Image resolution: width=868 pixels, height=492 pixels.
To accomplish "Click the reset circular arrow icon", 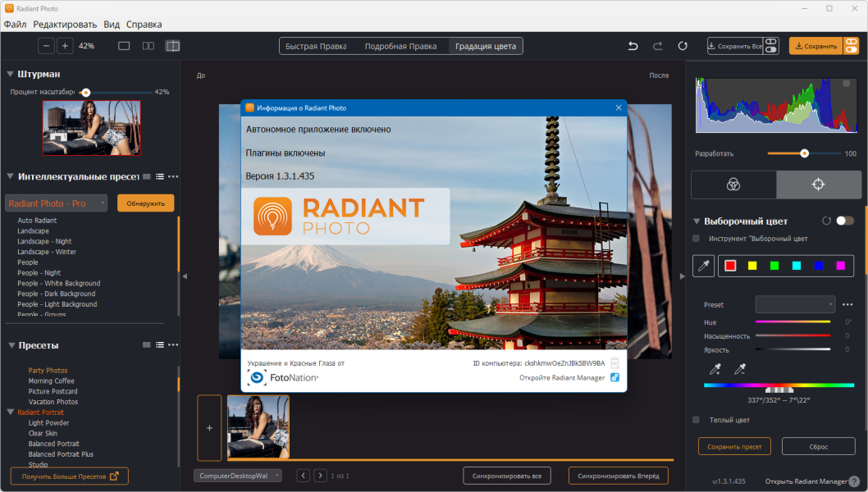I will point(683,46).
